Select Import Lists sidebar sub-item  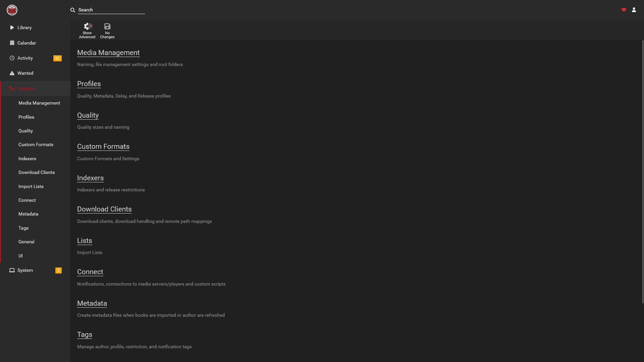(x=31, y=186)
